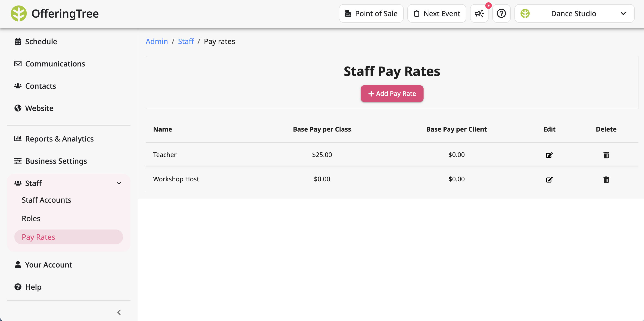Viewport: 644px width, 321px height.
Task: Click the Pay rates breadcrumb text
Action: (x=219, y=41)
